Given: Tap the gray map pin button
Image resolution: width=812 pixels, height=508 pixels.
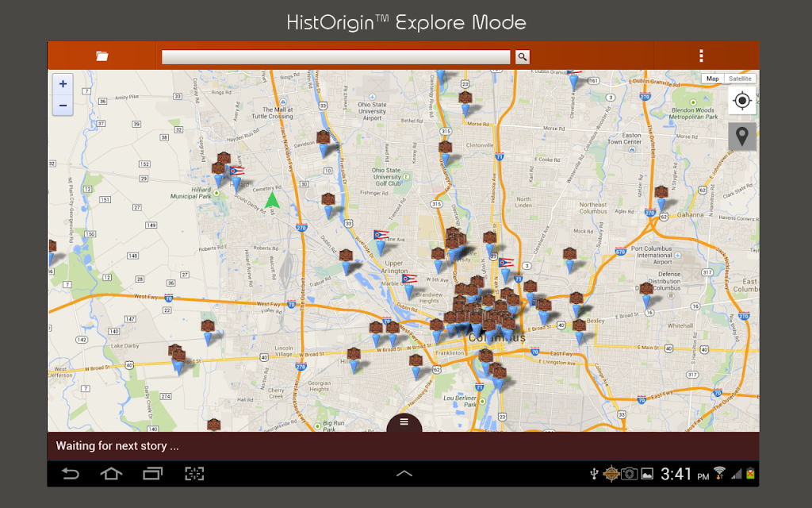Looking at the screenshot, I should pos(742,137).
